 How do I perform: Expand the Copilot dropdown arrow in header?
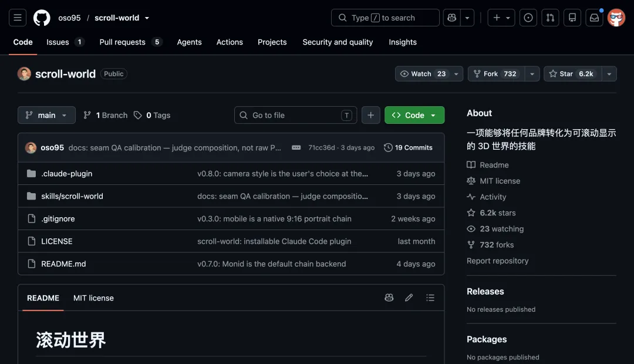467,18
